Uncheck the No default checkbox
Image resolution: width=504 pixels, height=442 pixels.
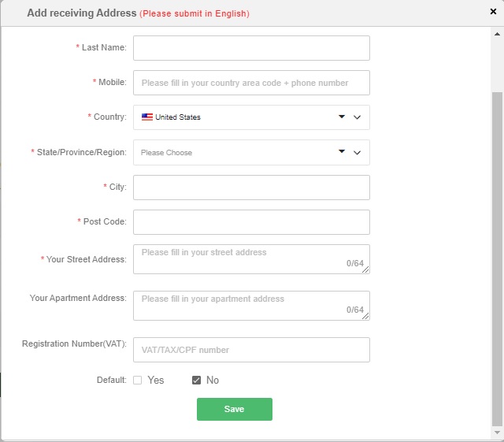(x=197, y=381)
